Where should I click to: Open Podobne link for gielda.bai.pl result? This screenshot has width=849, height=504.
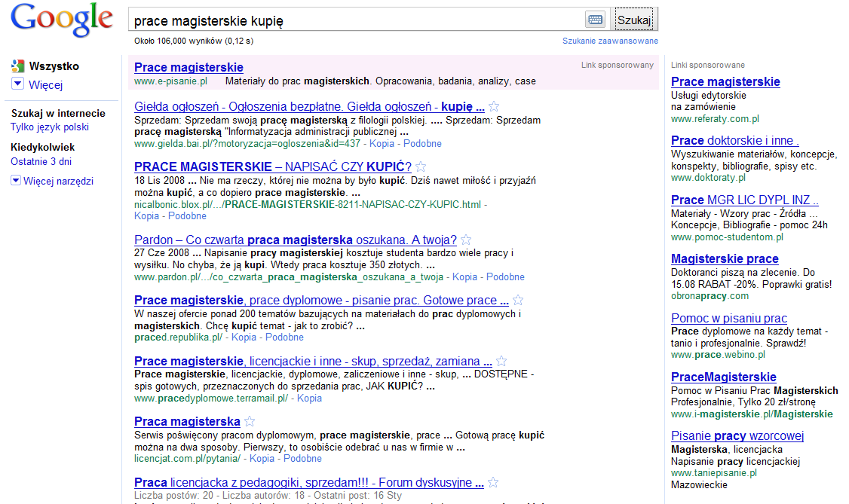click(x=422, y=144)
